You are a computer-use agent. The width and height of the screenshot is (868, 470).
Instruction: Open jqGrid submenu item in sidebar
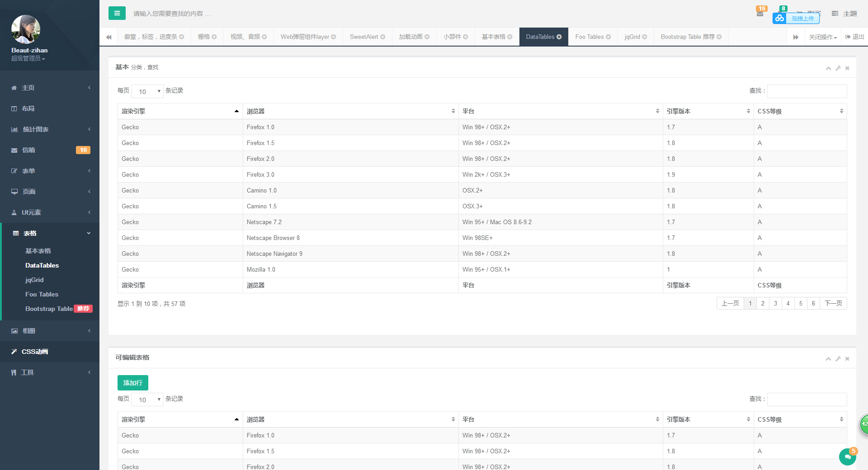click(x=34, y=280)
